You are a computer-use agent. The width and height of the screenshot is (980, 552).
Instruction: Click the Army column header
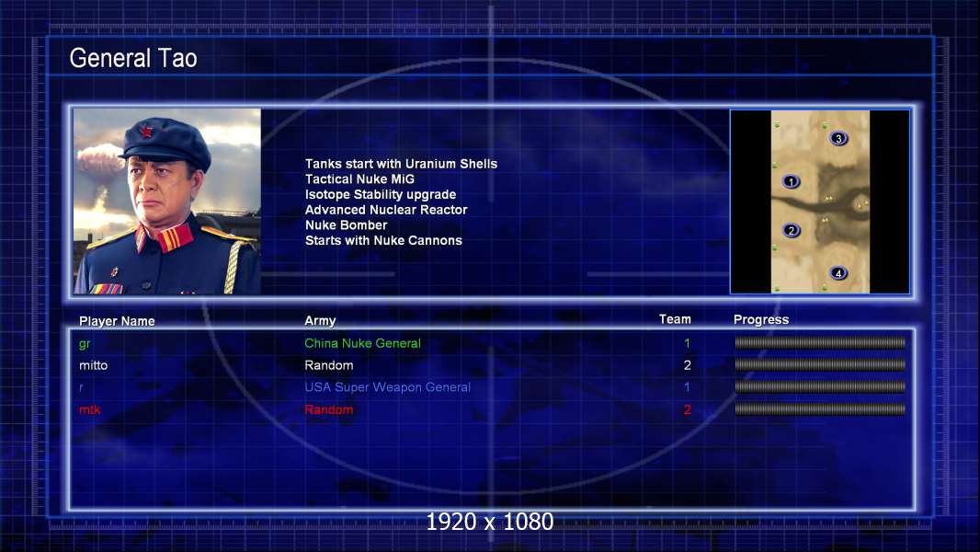(320, 321)
